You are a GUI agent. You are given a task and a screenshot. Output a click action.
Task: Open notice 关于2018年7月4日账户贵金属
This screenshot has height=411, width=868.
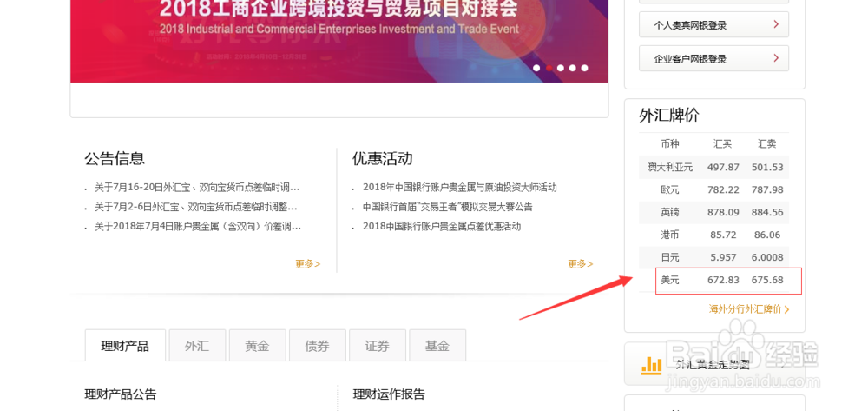[x=198, y=227]
